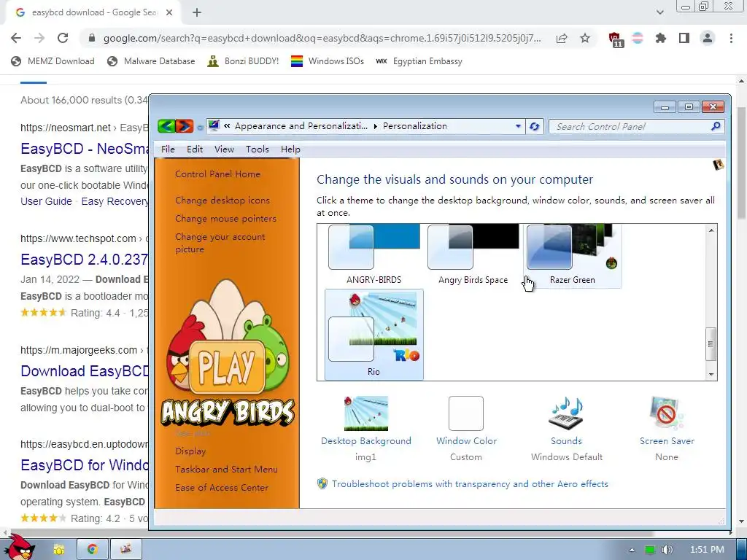This screenshot has width=747, height=560.
Task: Select the Rio theme
Action: 374,334
